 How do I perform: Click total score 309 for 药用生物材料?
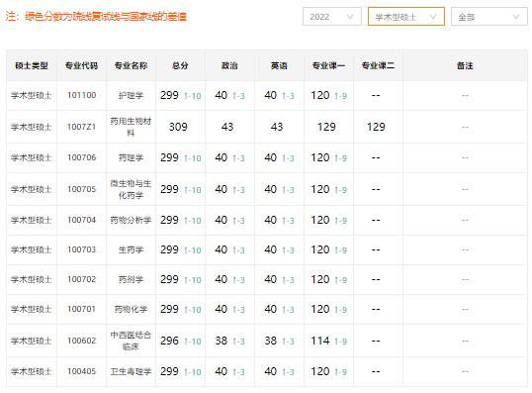click(x=178, y=127)
